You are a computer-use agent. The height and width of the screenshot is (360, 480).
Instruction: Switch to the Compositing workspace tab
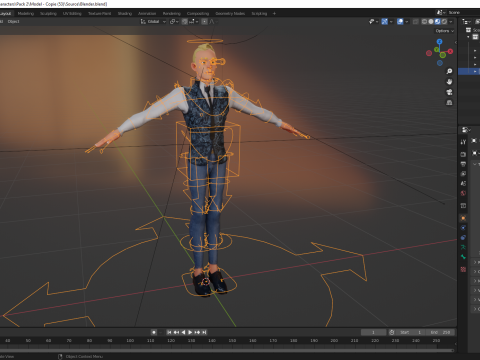tap(198, 13)
